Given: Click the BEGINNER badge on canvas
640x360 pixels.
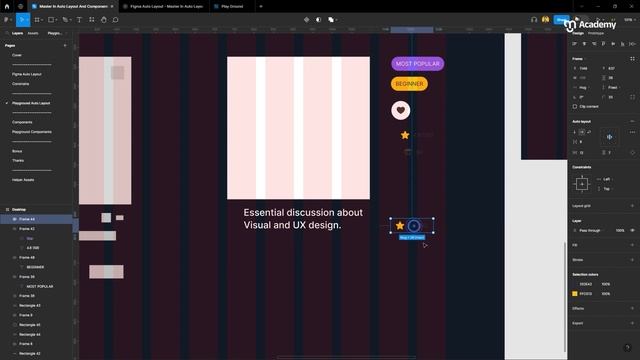Looking at the screenshot, I should point(409,84).
